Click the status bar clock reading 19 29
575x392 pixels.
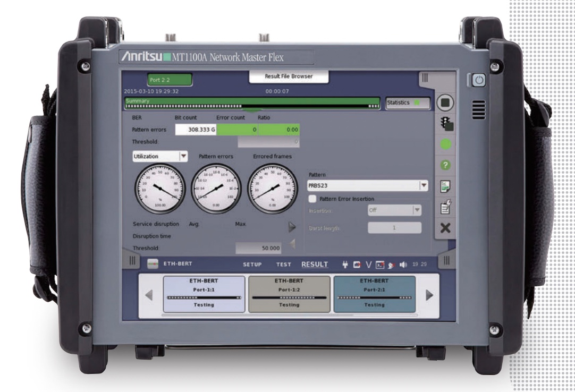419,264
